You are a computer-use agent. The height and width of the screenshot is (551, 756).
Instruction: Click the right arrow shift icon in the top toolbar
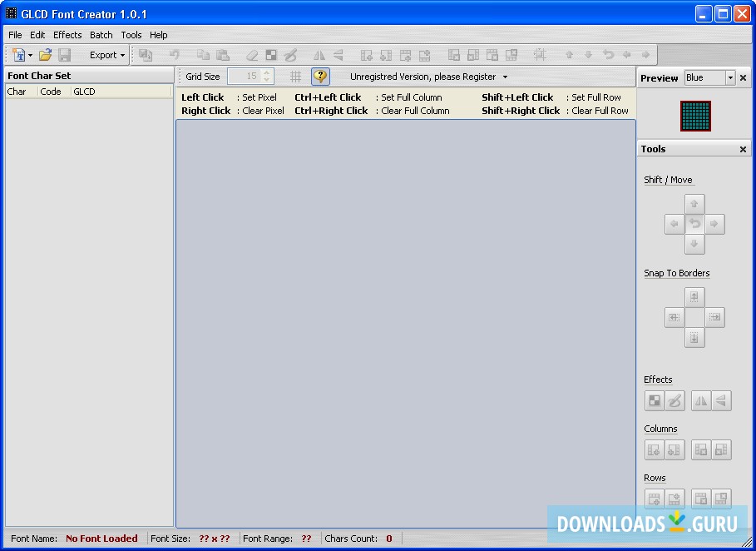(x=646, y=55)
